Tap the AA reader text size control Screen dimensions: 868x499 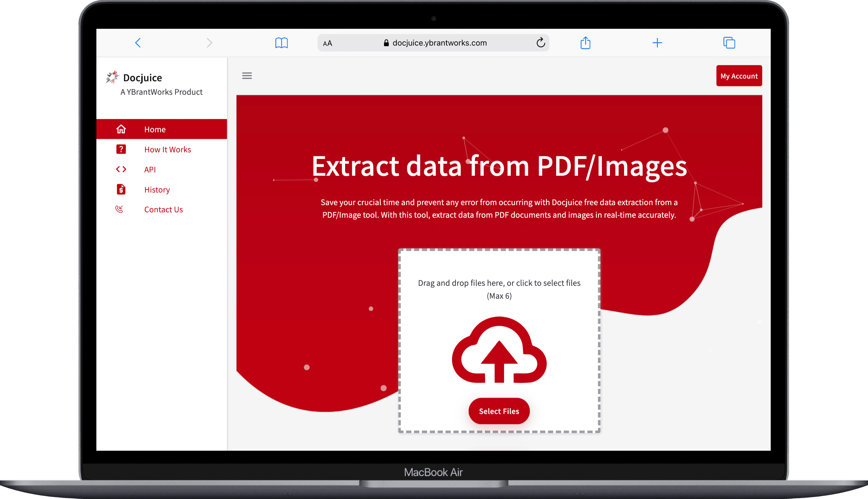(327, 43)
